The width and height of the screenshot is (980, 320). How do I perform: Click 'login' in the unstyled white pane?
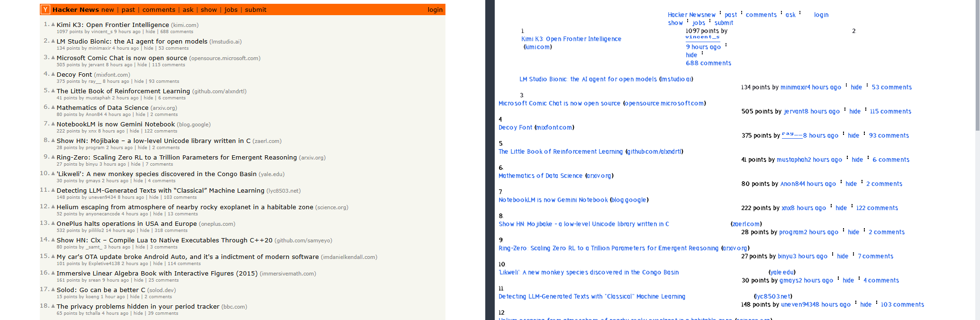click(821, 15)
